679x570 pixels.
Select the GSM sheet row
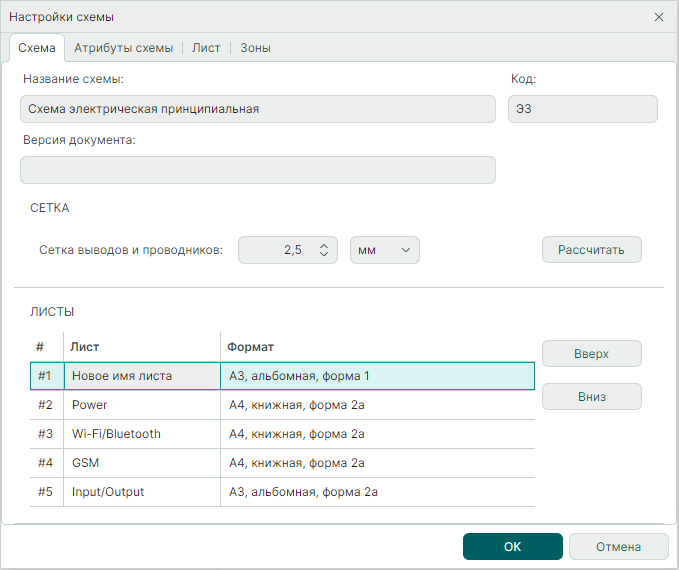[141, 463]
